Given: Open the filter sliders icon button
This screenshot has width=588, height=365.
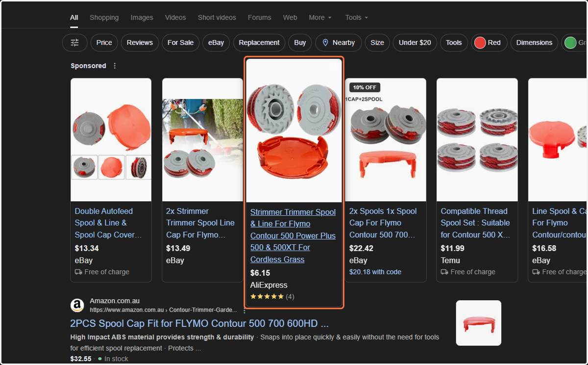Looking at the screenshot, I should click(x=74, y=43).
